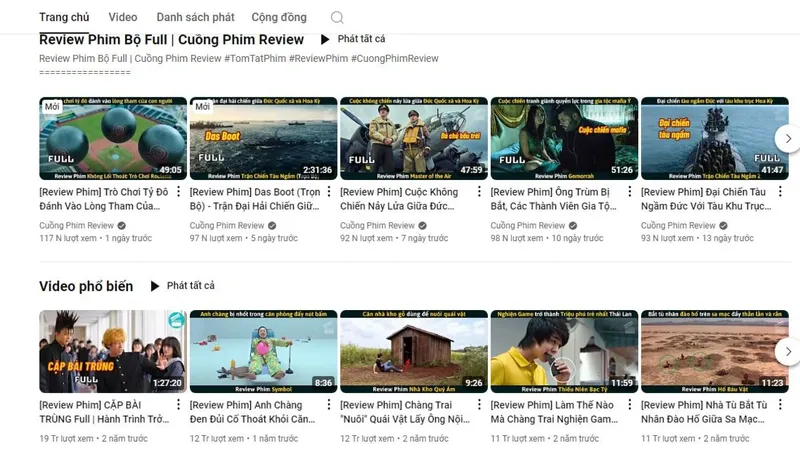Click play icon beside Video phổ biến

tap(155, 286)
